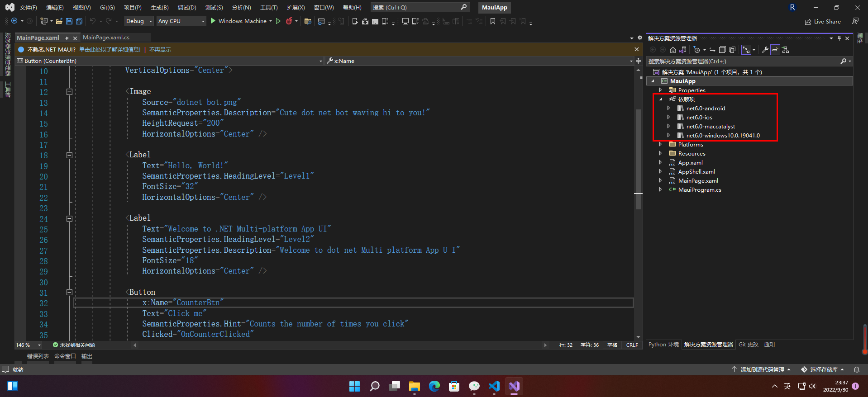Collapse the Image element at line 12
The image size is (868, 397).
[x=69, y=92]
